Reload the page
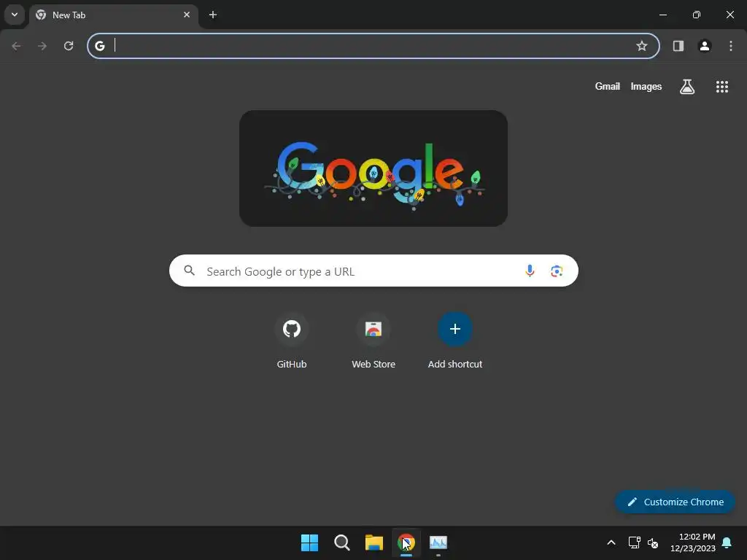Image resolution: width=747 pixels, height=560 pixels. [x=69, y=46]
